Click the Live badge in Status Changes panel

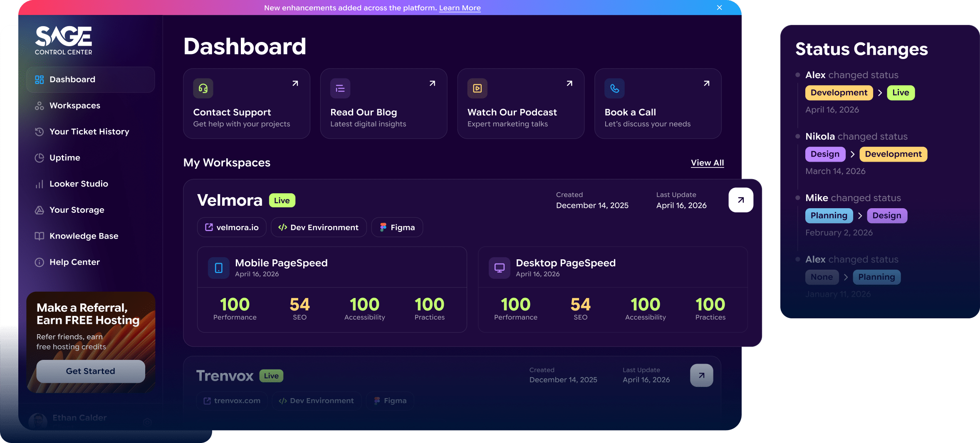pos(901,93)
